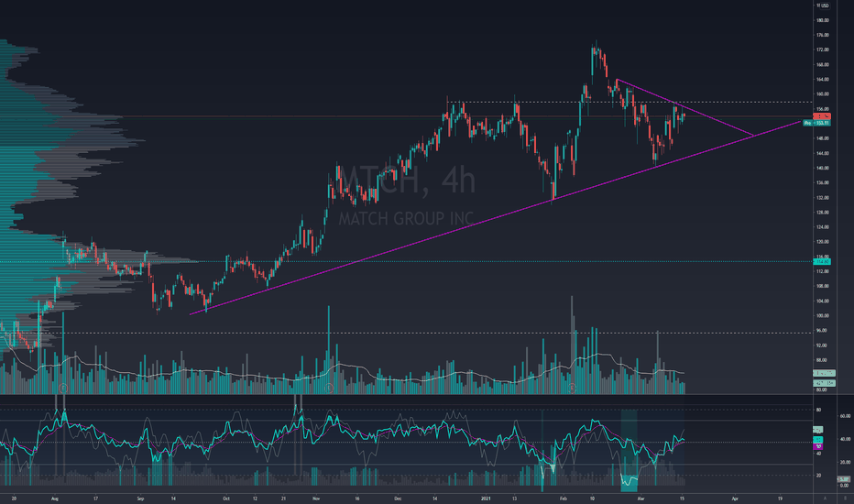854x504 pixels.
Task: Click the 100.00 price axis label
Action: [823, 315]
